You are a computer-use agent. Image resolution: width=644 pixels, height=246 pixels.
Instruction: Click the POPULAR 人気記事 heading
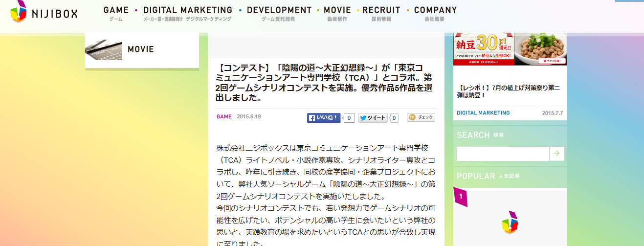click(x=488, y=176)
